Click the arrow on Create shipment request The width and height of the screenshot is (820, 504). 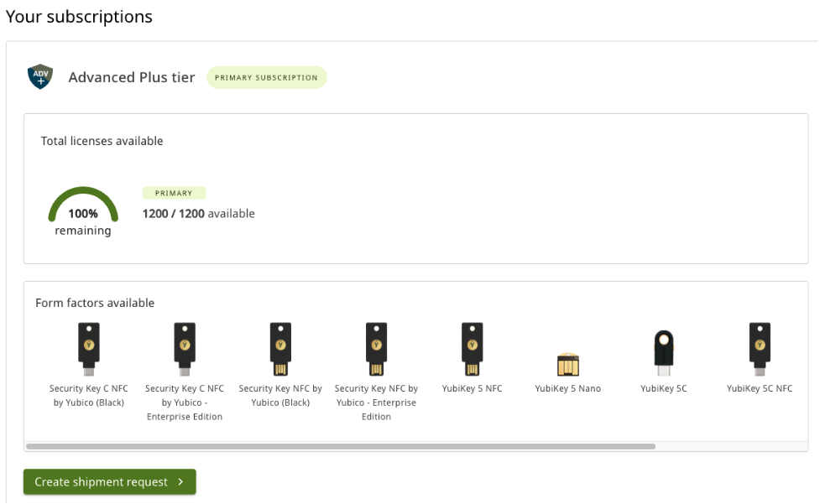tap(180, 481)
